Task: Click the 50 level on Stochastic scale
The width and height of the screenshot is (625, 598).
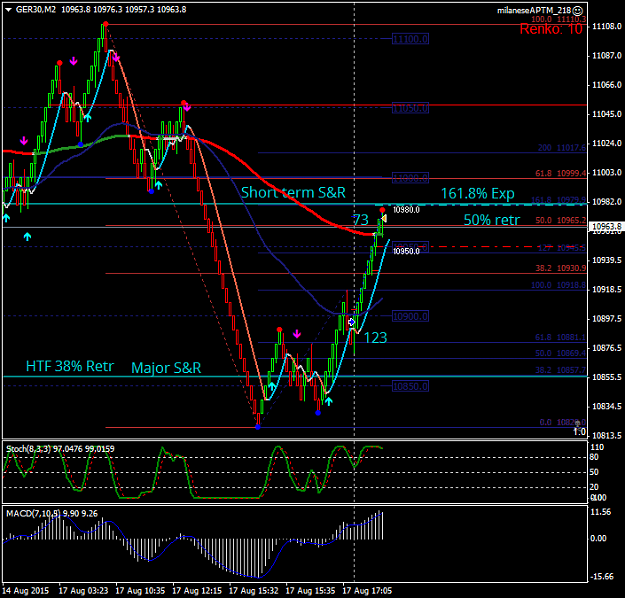Action: (x=594, y=472)
